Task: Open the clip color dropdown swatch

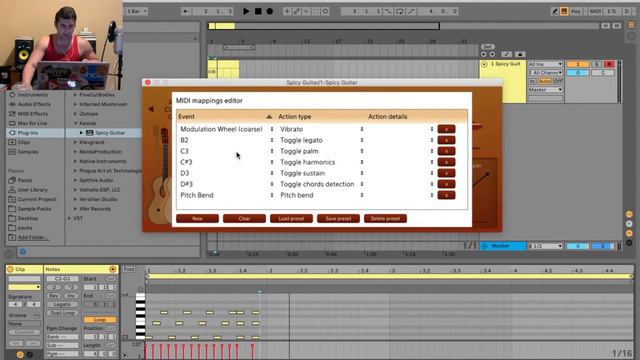Action: [24, 287]
